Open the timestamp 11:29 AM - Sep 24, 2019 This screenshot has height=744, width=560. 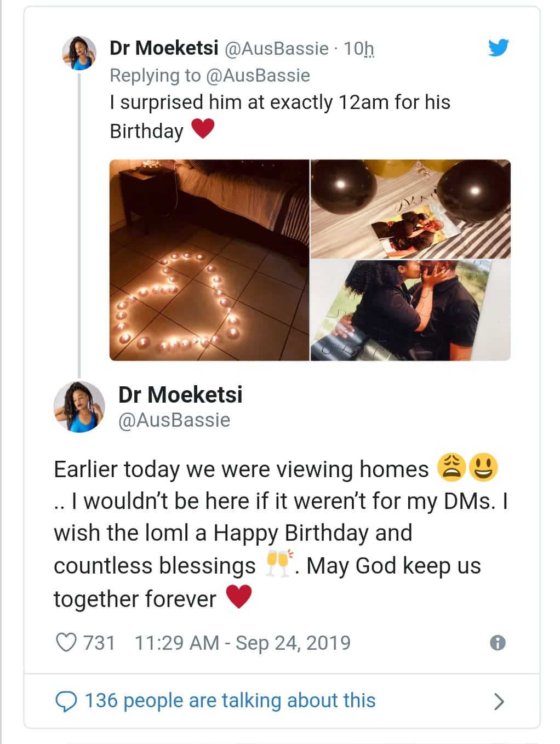242,643
